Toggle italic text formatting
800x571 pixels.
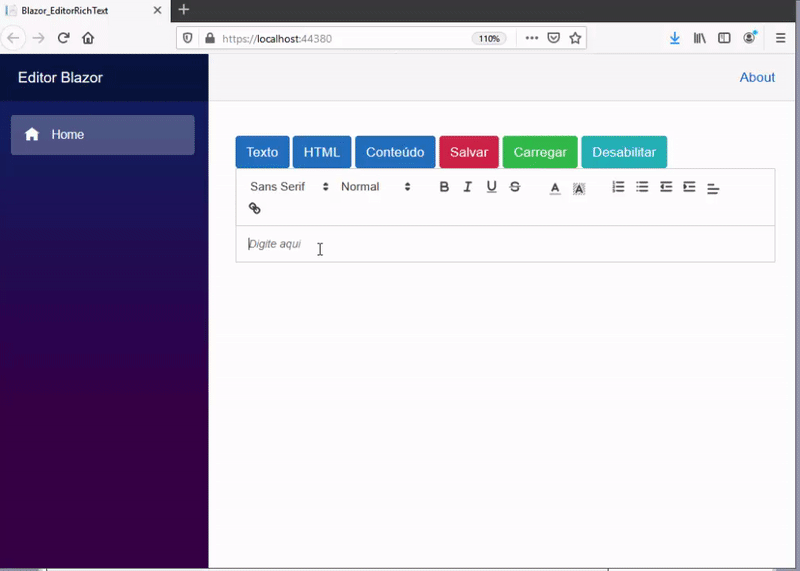click(467, 187)
